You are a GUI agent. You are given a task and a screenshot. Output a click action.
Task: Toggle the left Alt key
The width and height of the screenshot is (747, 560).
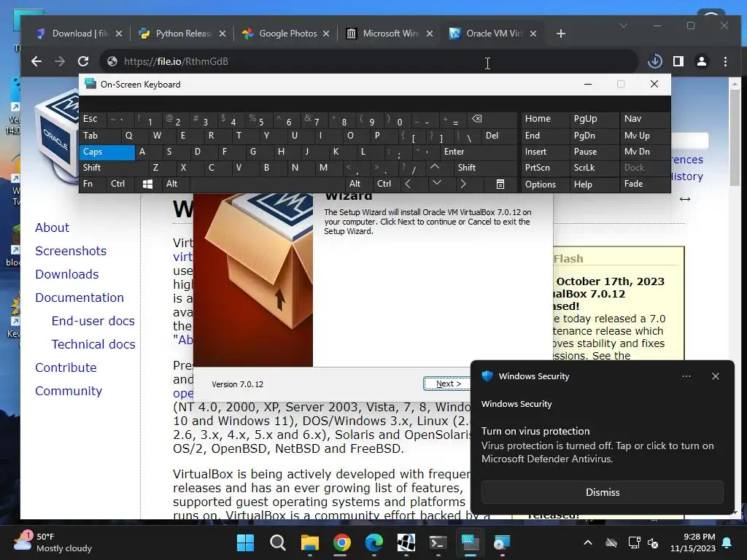(x=175, y=184)
